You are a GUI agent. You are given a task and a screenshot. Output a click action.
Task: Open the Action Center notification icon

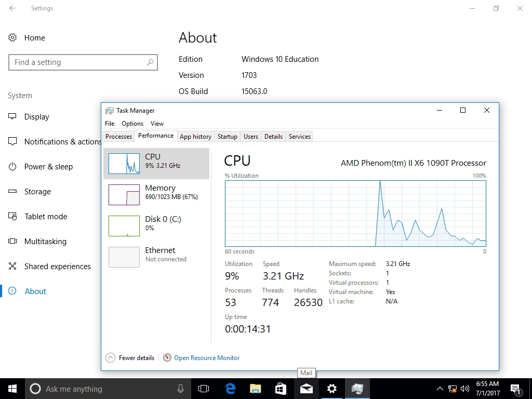(x=516, y=389)
